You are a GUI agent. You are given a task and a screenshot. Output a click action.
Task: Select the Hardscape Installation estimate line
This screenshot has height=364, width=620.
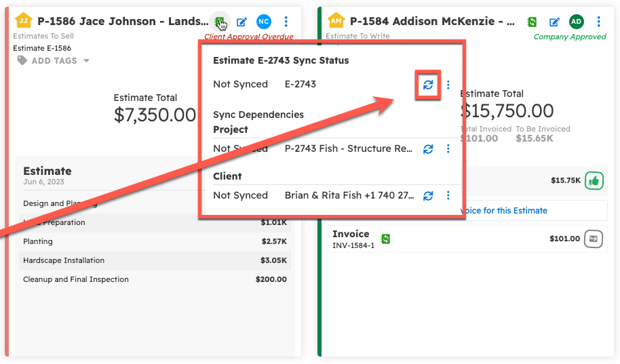(x=155, y=260)
